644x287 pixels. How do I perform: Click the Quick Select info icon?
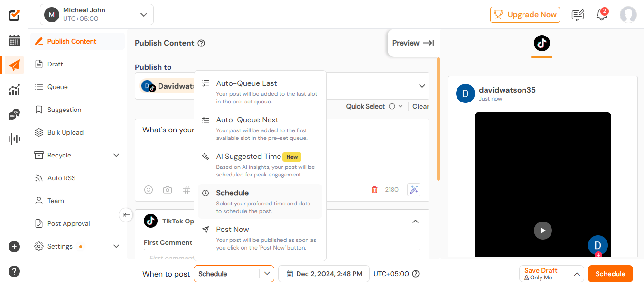click(x=392, y=106)
